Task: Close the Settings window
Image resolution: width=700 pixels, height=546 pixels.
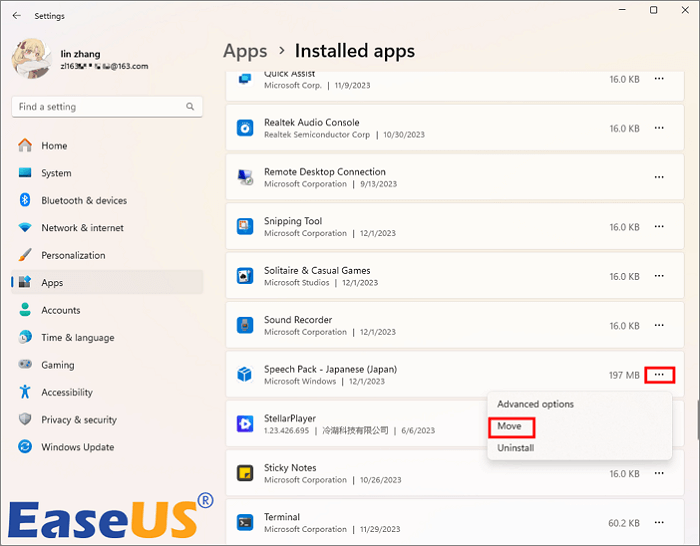Action: pos(685,10)
